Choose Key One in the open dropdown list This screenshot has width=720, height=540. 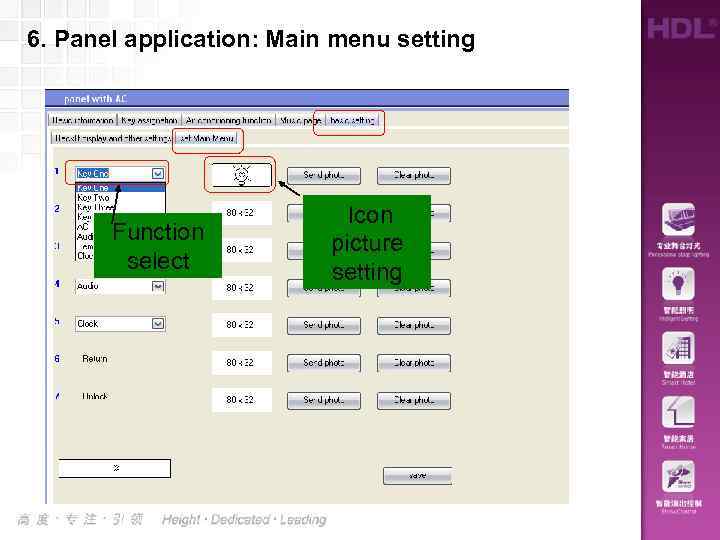pyautogui.click(x=120, y=188)
